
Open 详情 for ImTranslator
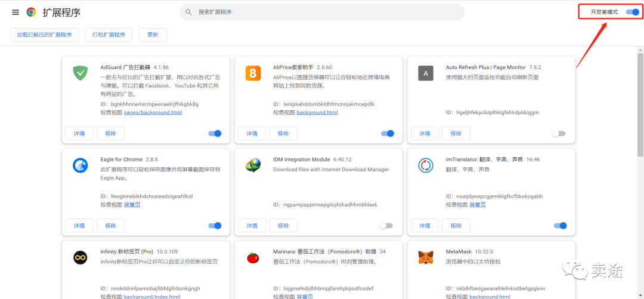coord(425,226)
